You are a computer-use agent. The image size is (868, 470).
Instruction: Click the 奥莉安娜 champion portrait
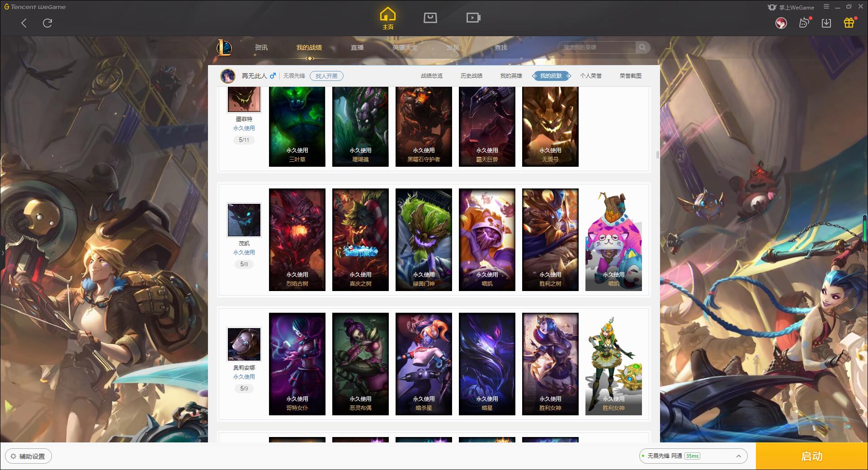tap(244, 344)
